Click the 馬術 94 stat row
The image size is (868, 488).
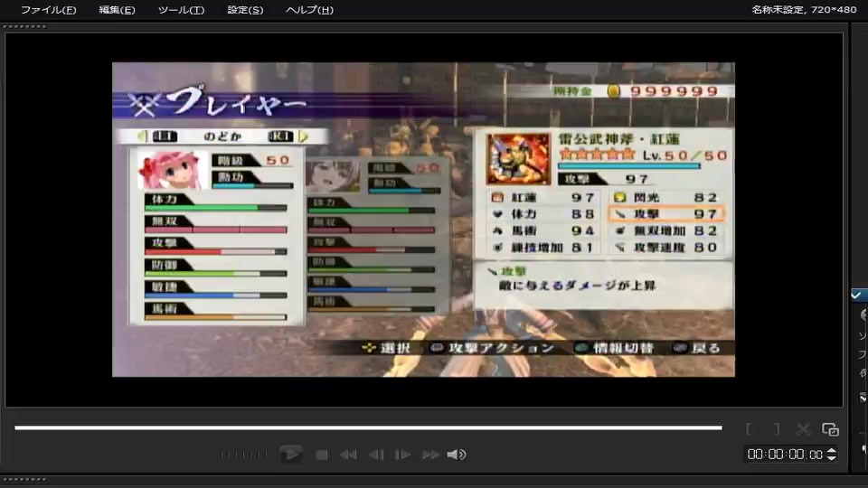(543, 230)
